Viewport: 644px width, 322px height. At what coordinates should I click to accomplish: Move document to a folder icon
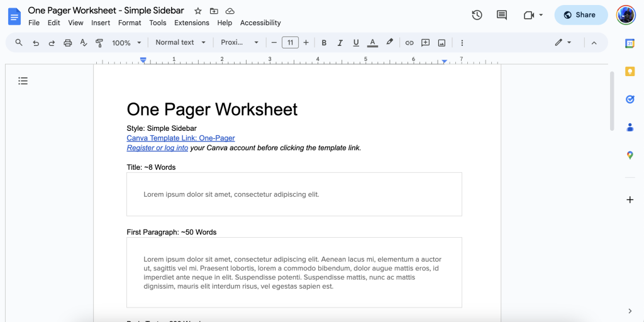click(x=214, y=11)
